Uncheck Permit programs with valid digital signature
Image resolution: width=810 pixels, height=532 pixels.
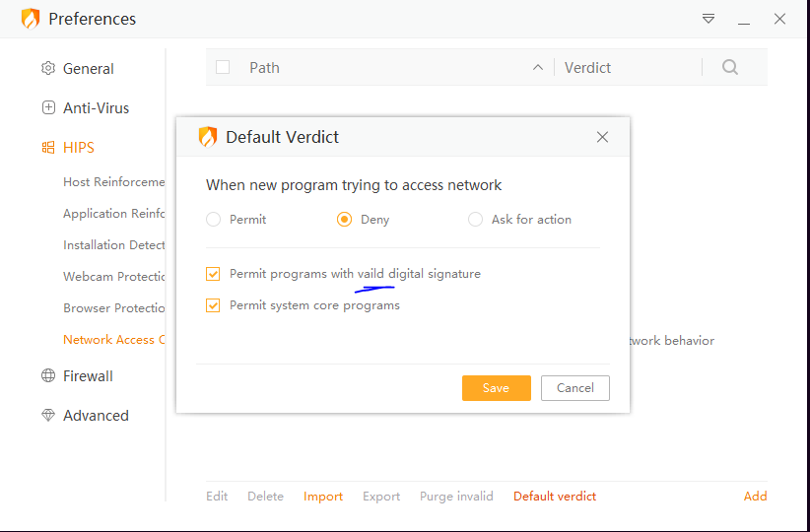[213, 274]
